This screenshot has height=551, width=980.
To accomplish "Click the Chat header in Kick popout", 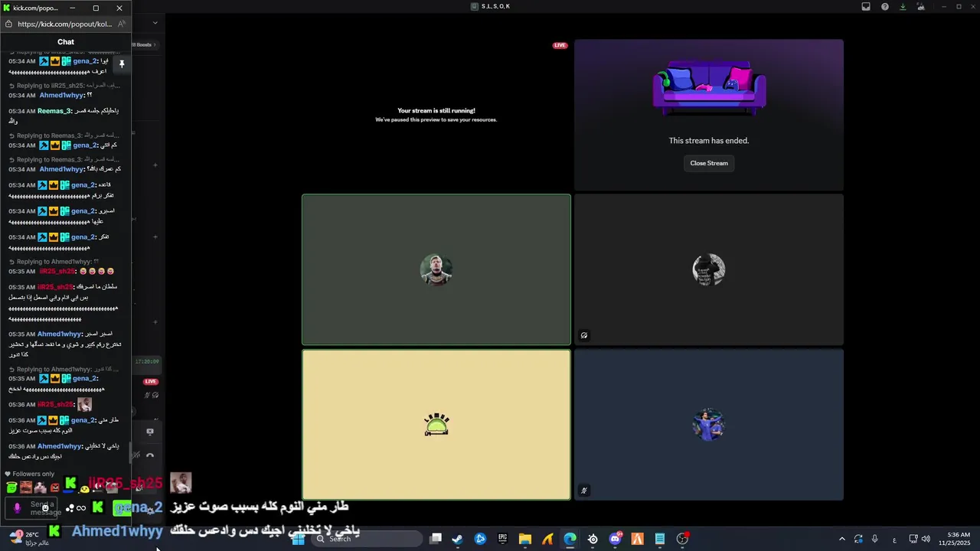I will click(66, 42).
